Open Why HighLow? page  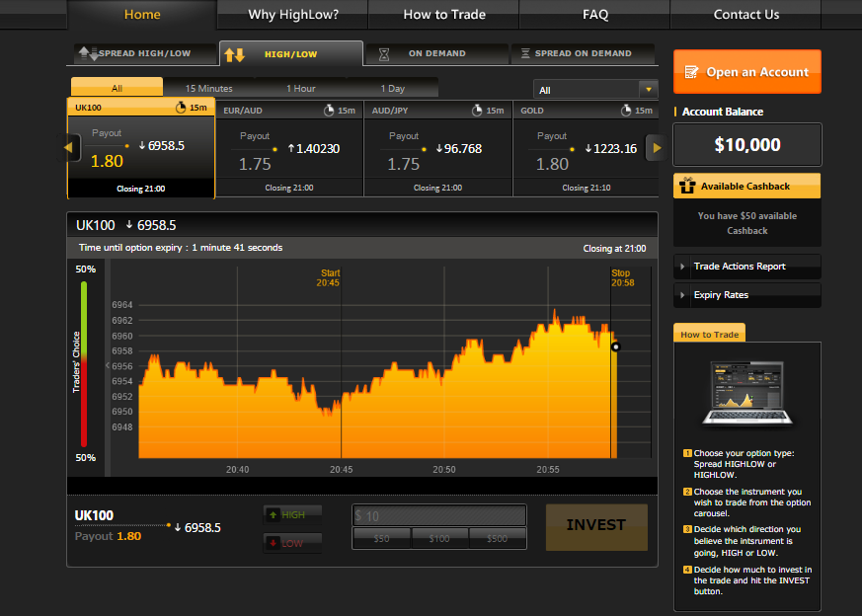pos(293,14)
